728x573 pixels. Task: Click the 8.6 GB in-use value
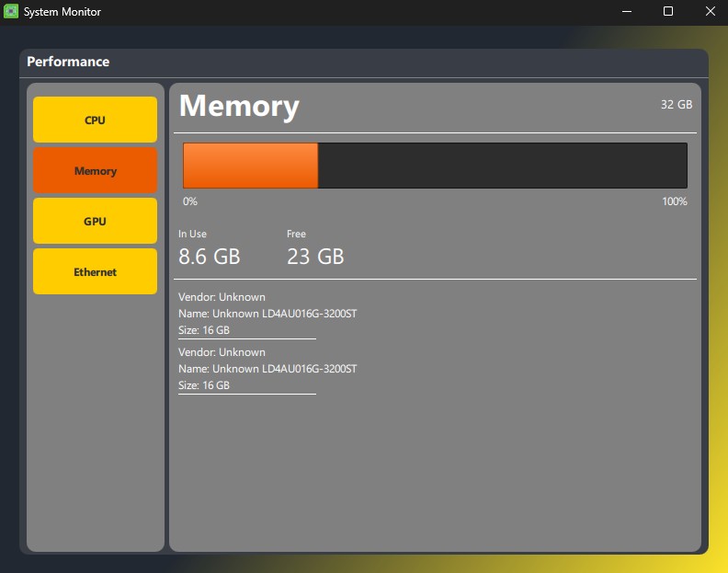[x=210, y=257]
